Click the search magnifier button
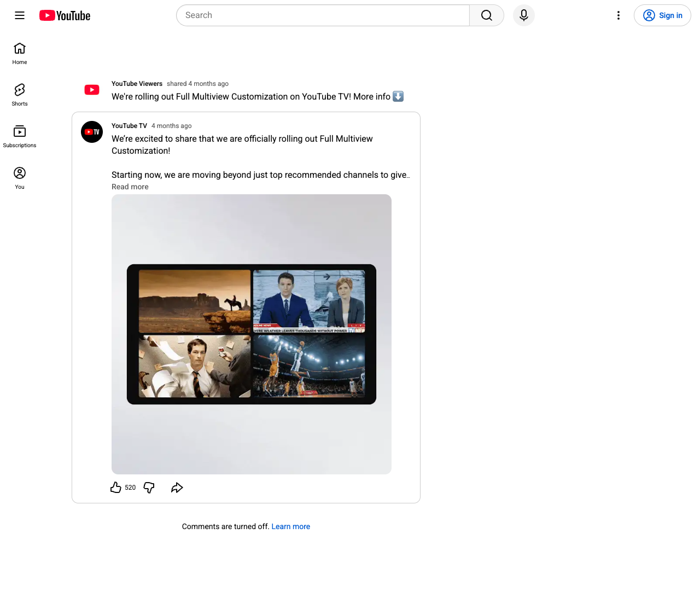 pyautogui.click(x=487, y=15)
